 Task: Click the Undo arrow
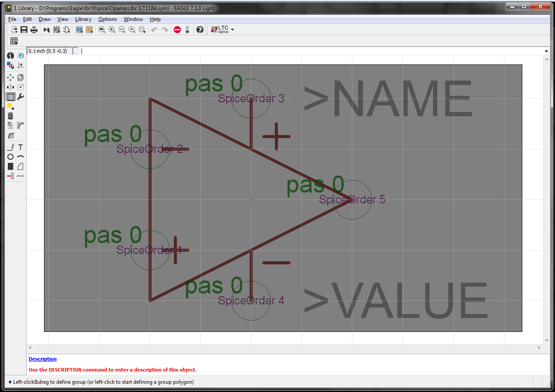click(154, 30)
